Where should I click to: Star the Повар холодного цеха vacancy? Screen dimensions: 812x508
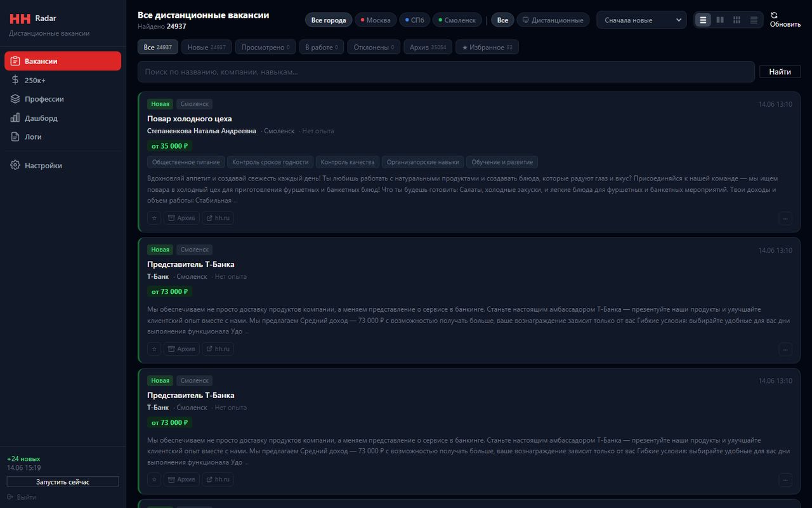point(154,218)
